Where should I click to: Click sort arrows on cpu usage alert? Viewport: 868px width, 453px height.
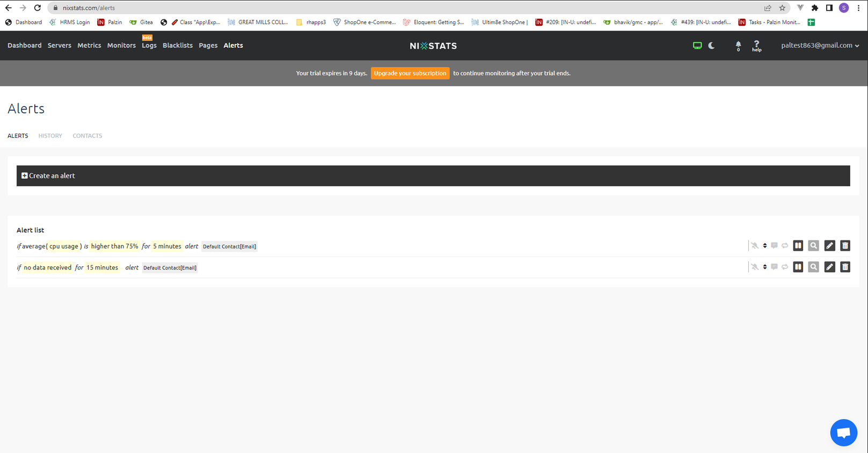click(765, 246)
